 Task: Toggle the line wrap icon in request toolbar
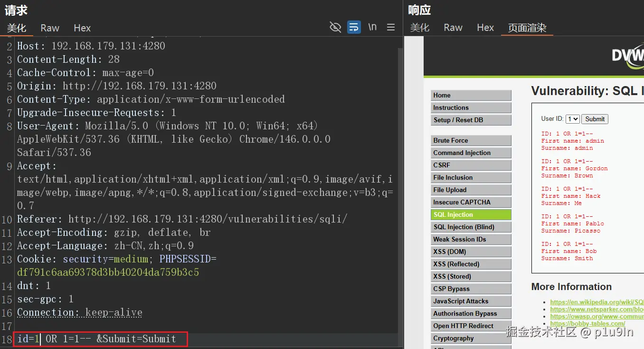tap(354, 27)
